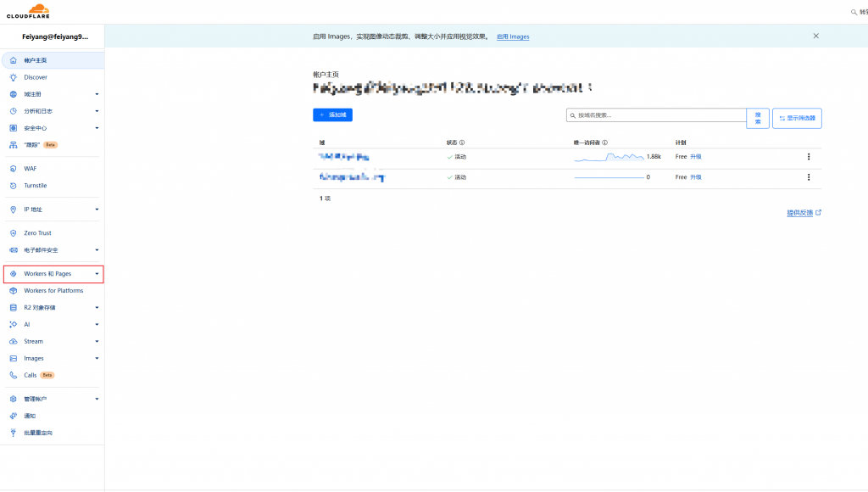Image resolution: width=868 pixels, height=492 pixels.
Task: Click the gear icon for 管理帐户
Action: (x=14, y=399)
